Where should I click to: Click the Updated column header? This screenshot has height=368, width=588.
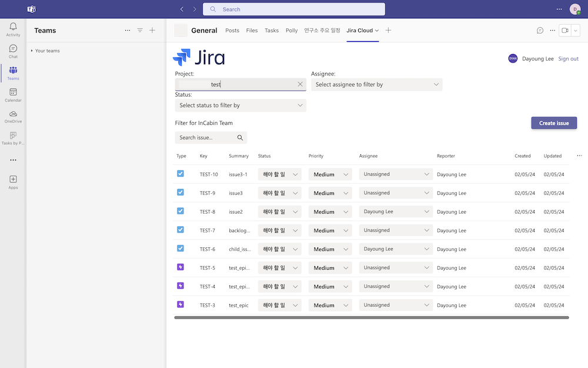[553, 156]
